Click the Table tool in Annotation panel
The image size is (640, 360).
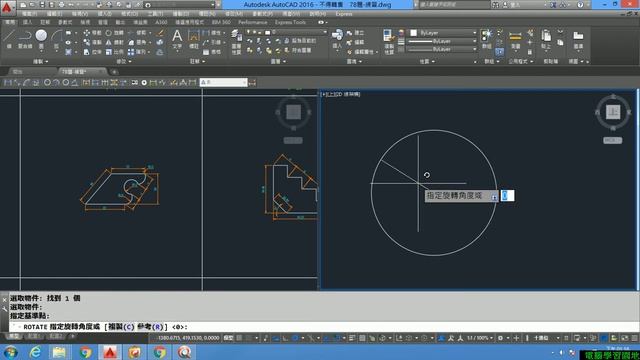coord(212,52)
